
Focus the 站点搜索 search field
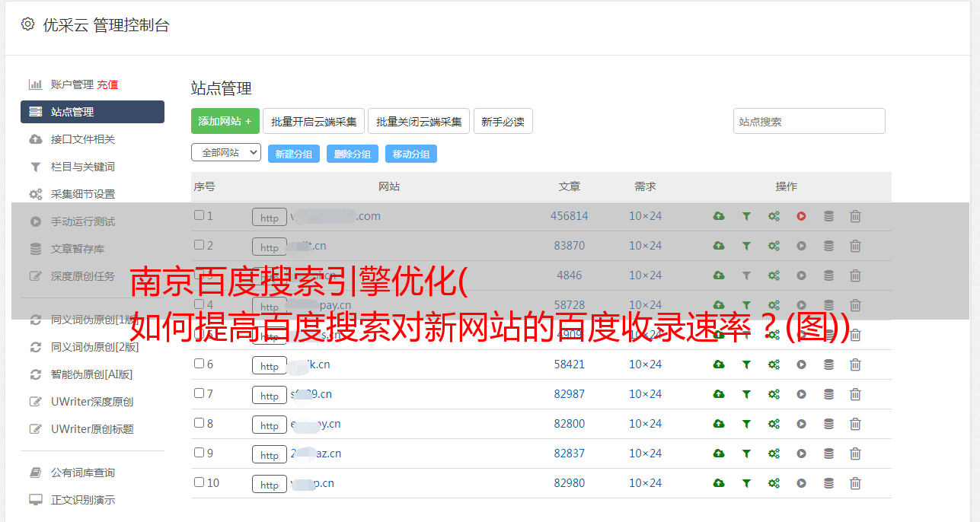point(809,121)
